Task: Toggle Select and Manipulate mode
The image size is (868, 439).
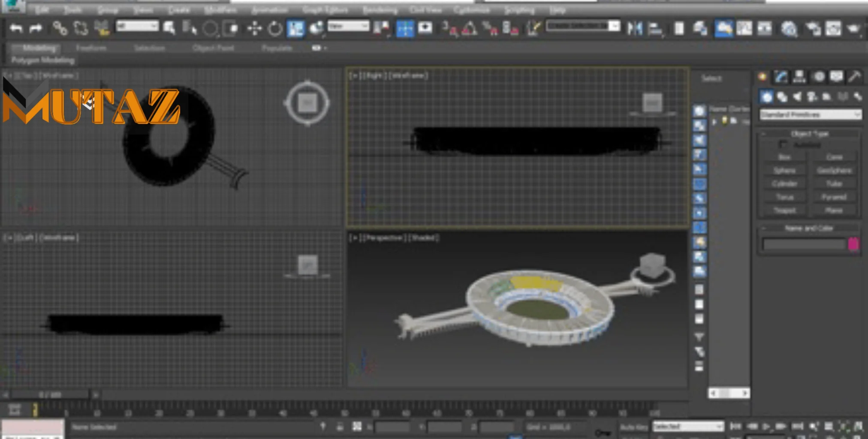Action: click(x=405, y=29)
